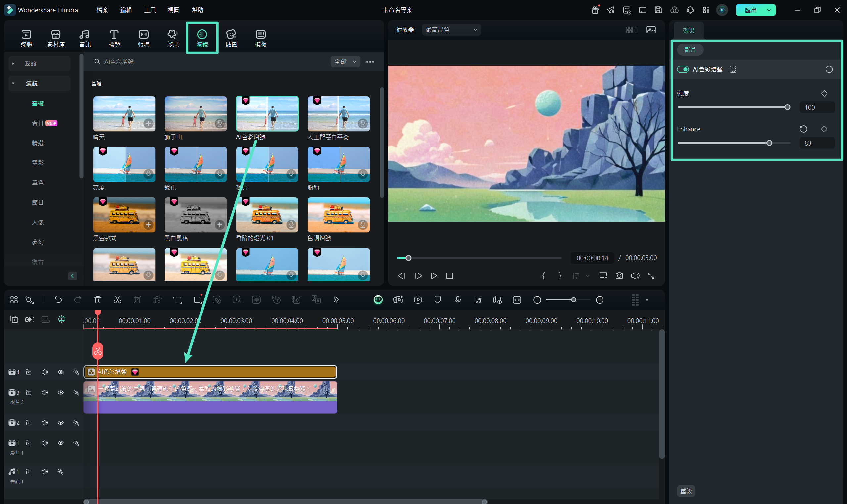Zoom out timeline with the minus circle
The height and width of the screenshot is (504, 847).
point(537,300)
